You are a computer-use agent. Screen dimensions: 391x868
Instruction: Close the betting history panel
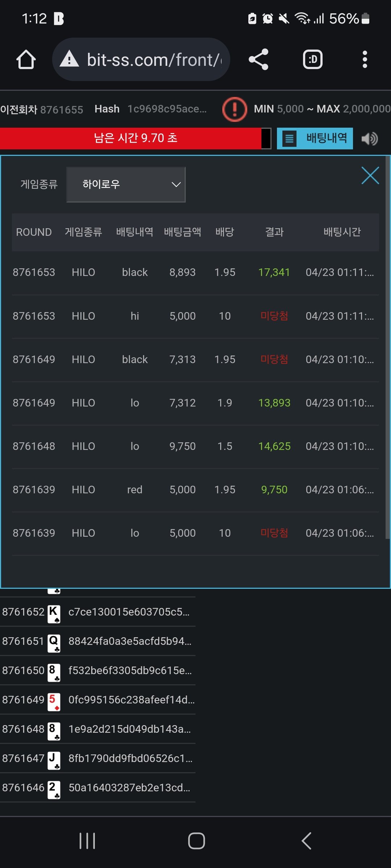[370, 176]
